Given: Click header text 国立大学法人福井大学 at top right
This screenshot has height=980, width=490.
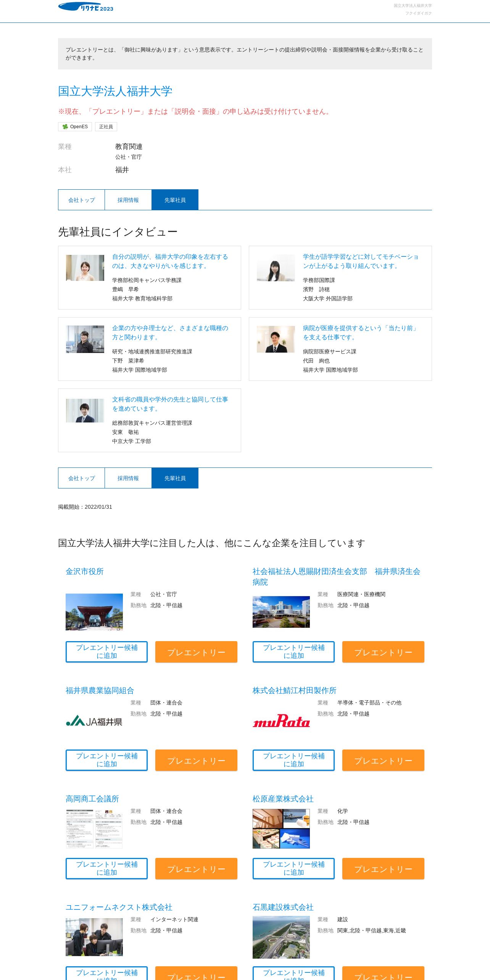Looking at the screenshot, I should pos(413,6).
